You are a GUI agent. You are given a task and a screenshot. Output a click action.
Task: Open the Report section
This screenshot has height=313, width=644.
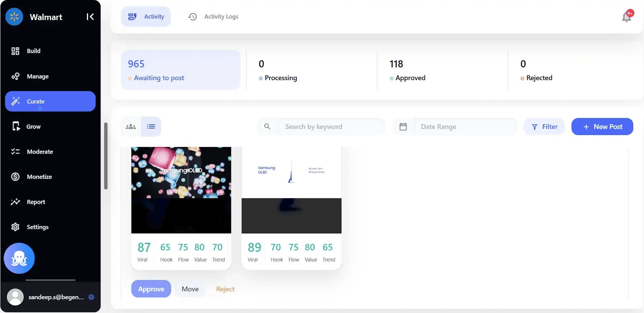pos(50,202)
